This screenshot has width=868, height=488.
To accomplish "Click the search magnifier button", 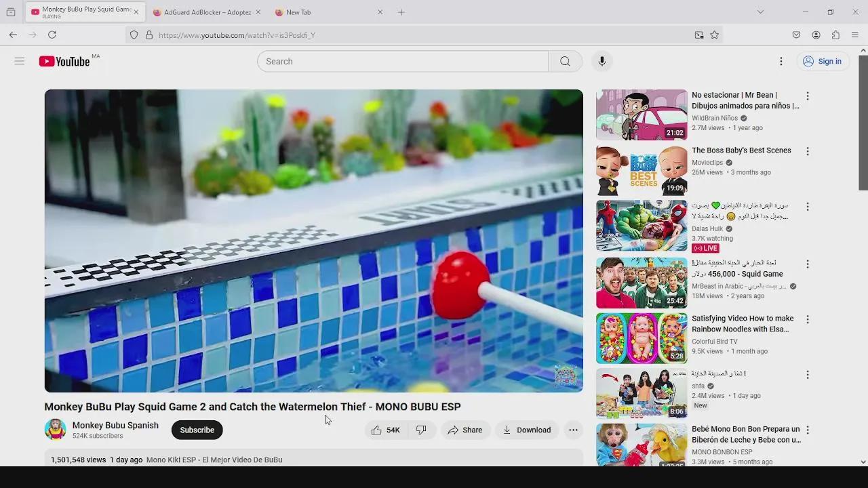I will (x=565, y=61).
